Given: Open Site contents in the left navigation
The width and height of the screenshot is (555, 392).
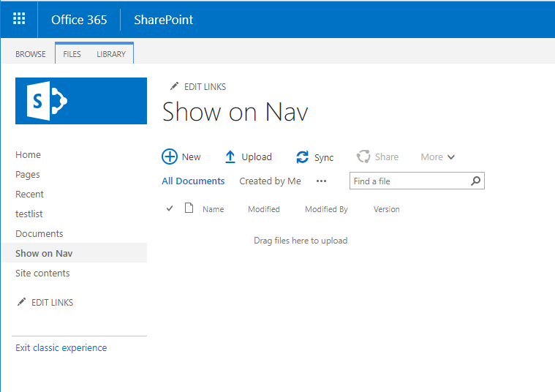Looking at the screenshot, I should click(42, 273).
